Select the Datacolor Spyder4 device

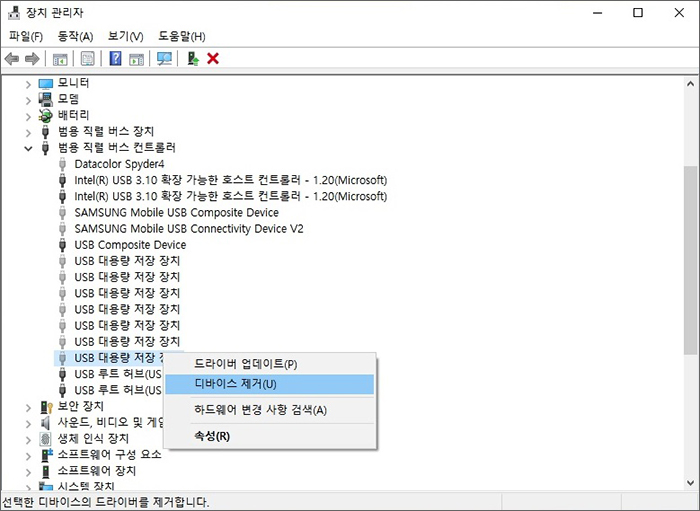118,164
